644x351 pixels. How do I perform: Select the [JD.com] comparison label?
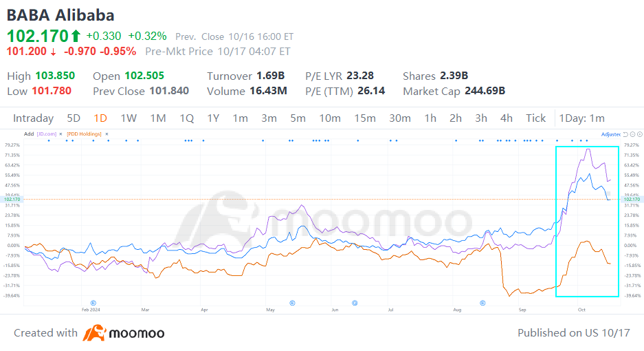[47, 134]
